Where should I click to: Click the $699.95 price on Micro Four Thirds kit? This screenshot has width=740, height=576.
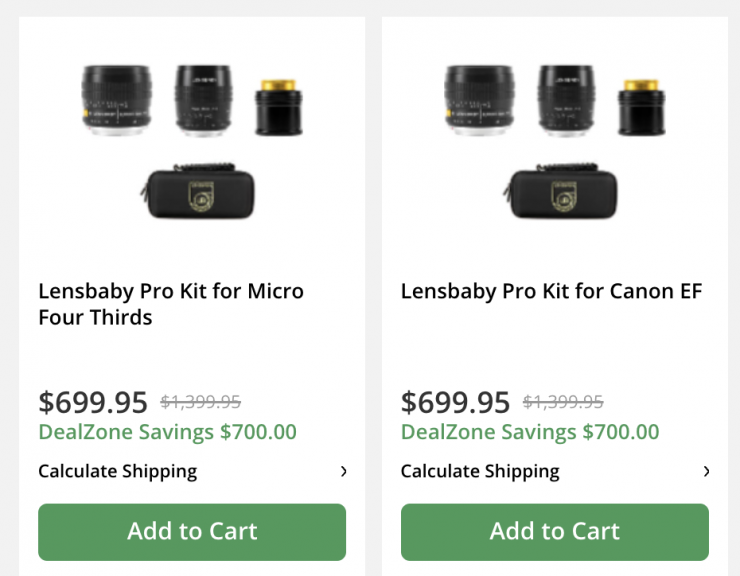pyautogui.click(x=93, y=402)
